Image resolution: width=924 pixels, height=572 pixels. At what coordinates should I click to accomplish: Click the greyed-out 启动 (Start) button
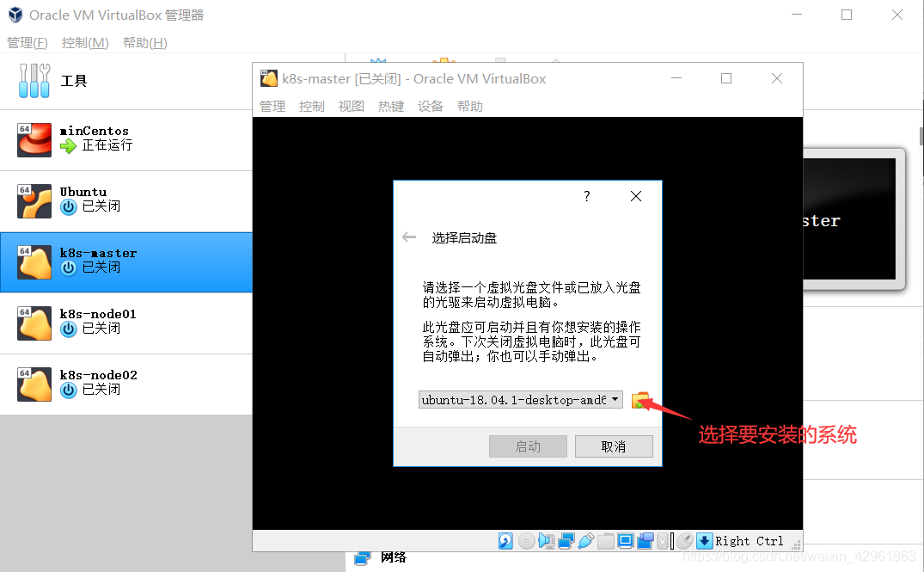528,446
